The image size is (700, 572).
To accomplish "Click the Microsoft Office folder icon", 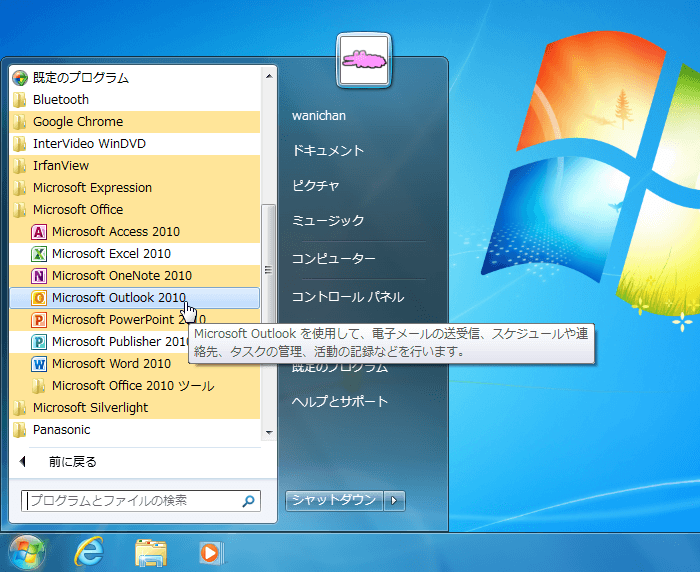I will (x=20, y=210).
